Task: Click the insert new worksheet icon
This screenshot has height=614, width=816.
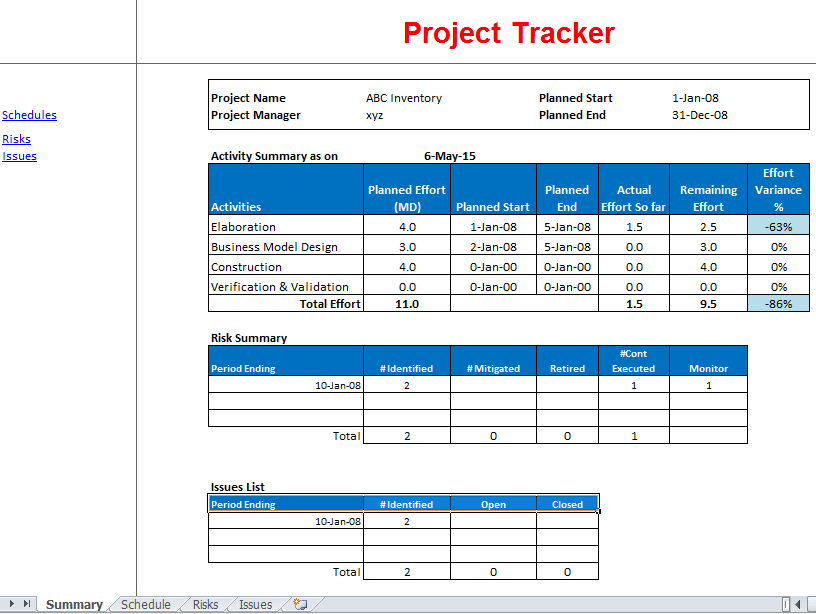Action: tap(300, 604)
